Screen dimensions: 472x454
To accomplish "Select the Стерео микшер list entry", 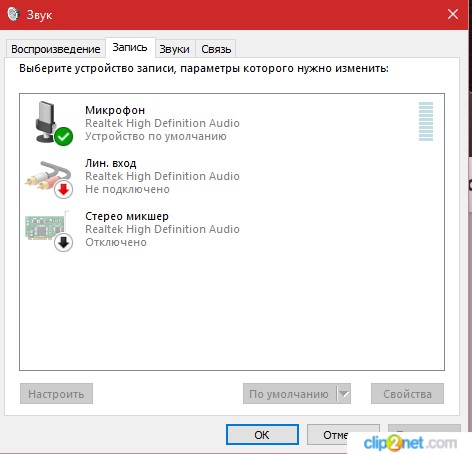I will pos(232,229).
